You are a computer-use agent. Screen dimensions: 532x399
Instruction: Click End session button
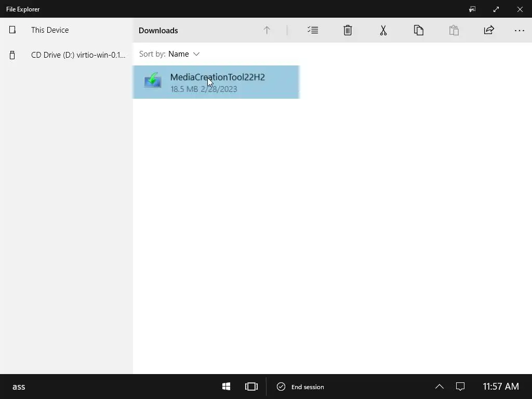click(300, 387)
